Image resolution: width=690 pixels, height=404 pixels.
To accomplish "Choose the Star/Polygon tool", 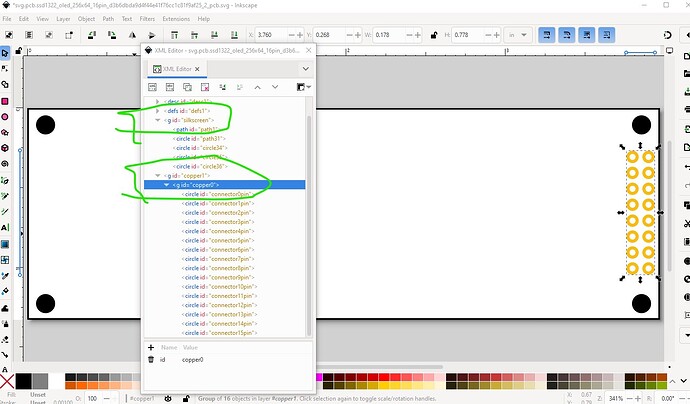I will click(5, 132).
